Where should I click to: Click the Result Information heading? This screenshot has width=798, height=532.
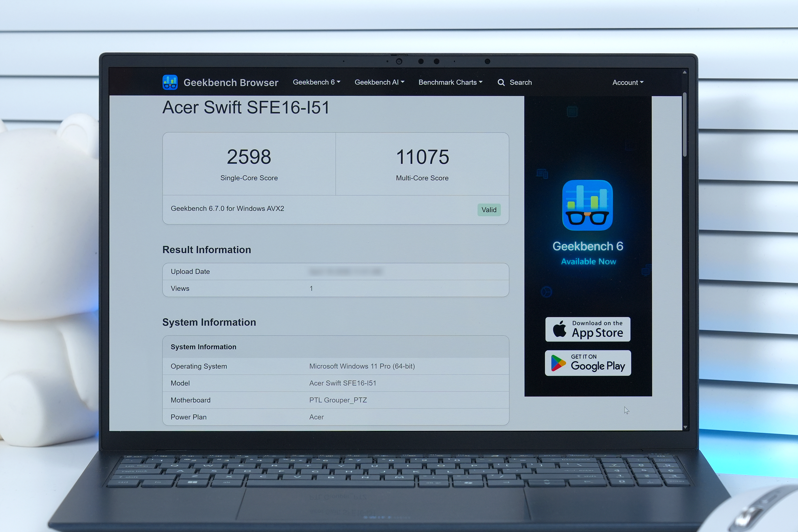tap(207, 250)
